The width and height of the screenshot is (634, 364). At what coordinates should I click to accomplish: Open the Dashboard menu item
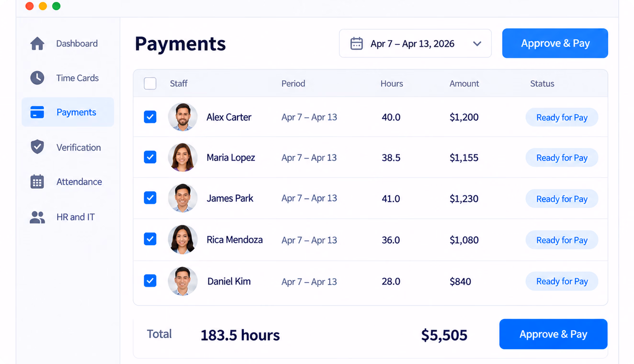pos(68,44)
